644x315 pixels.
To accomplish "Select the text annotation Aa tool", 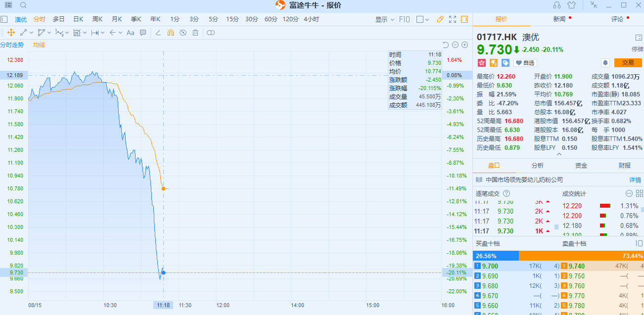I will [x=131, y=33].
